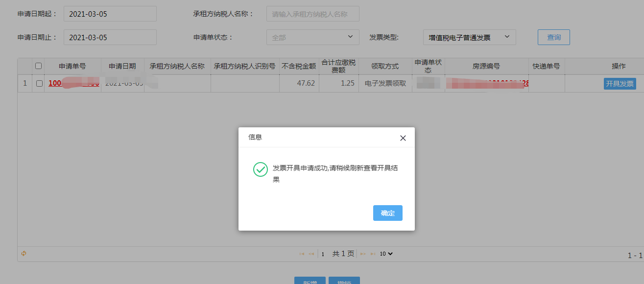This screenshot has width=644, height=284.
Task: Open the red application number link in the table
Action: (72, 83)
